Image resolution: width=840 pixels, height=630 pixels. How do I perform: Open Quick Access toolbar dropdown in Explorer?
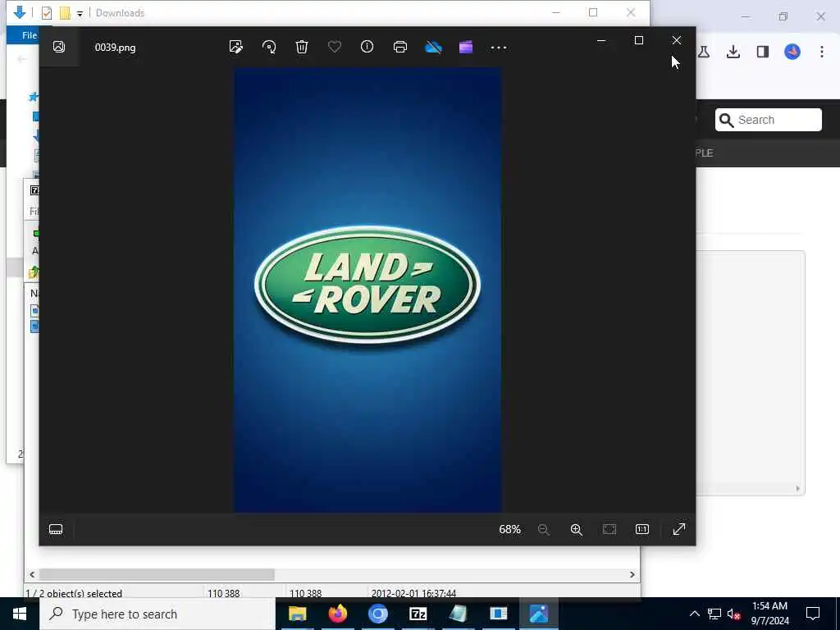click(x=80, y=13)
